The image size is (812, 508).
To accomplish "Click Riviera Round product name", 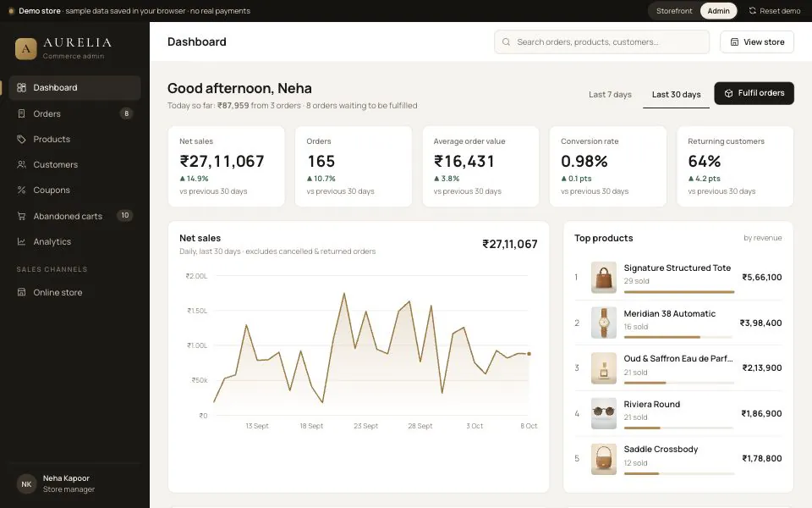I will [x=651, y=405].
